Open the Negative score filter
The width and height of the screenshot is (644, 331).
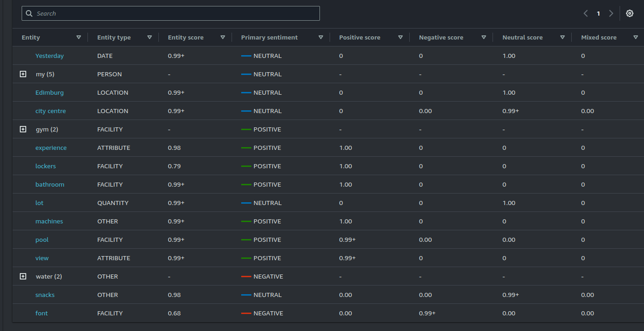tap(484, 37)
